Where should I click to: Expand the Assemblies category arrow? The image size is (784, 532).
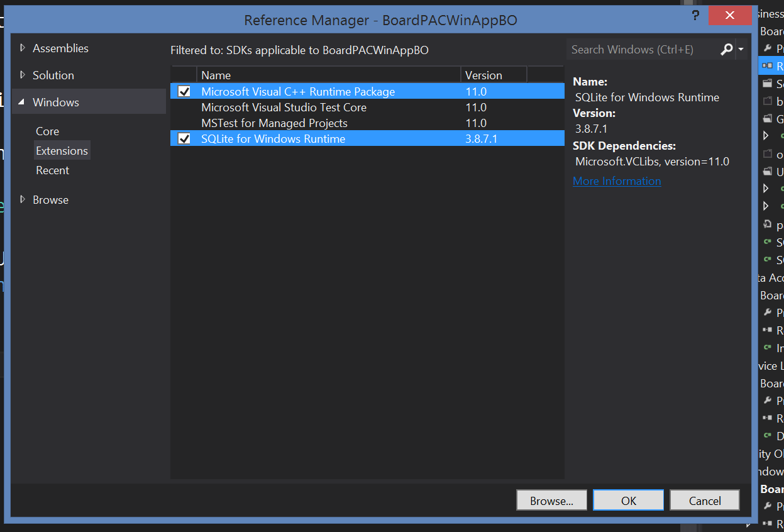click(x=23, y=48)
